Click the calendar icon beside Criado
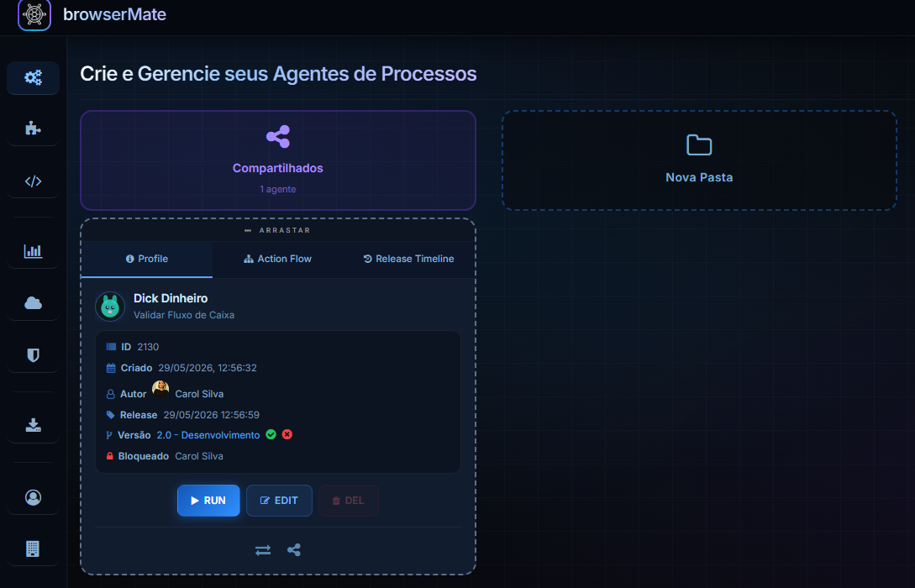The height and width of the screenshot is (588, 915). click(x=111, y=368)
